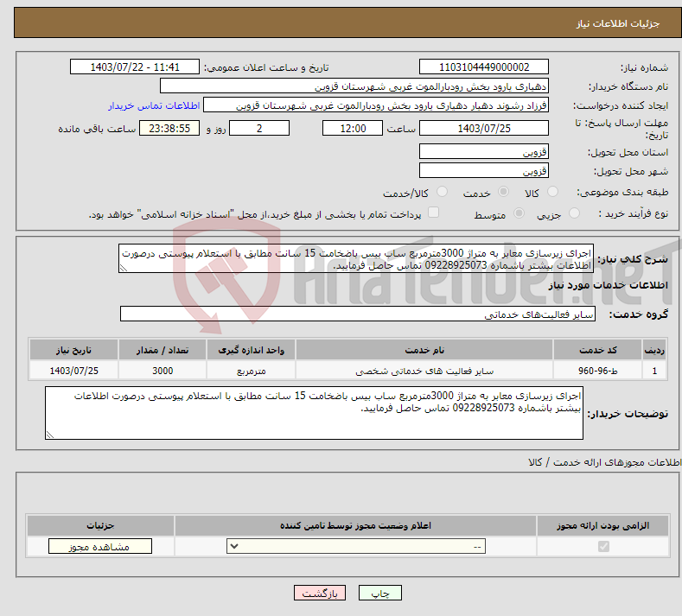
Task: Click the unit cell مترمربع
Action: [251, 371]
